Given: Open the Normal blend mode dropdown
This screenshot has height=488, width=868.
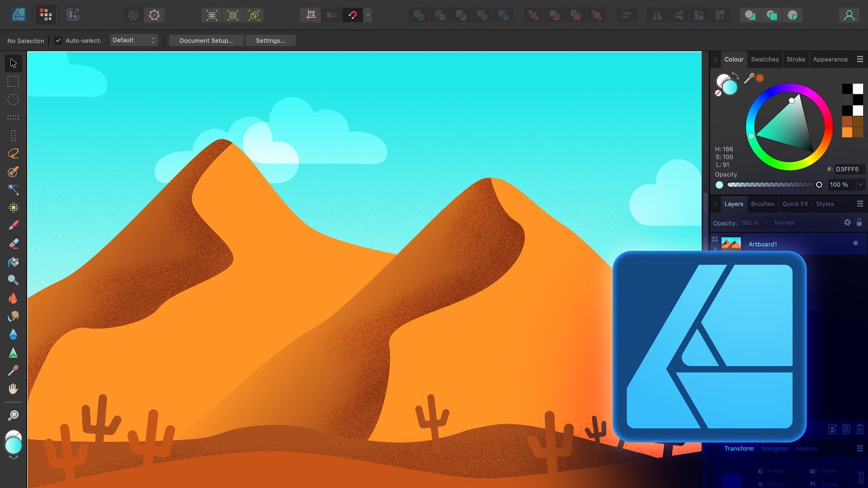Looking at the screenshot, I should coord(806,222).
